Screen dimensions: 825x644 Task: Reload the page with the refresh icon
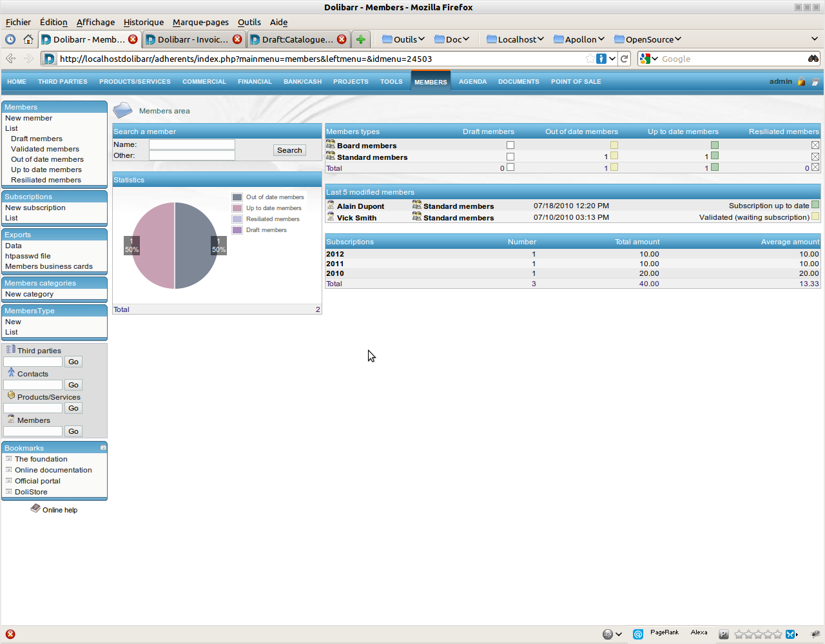point(625,59)
